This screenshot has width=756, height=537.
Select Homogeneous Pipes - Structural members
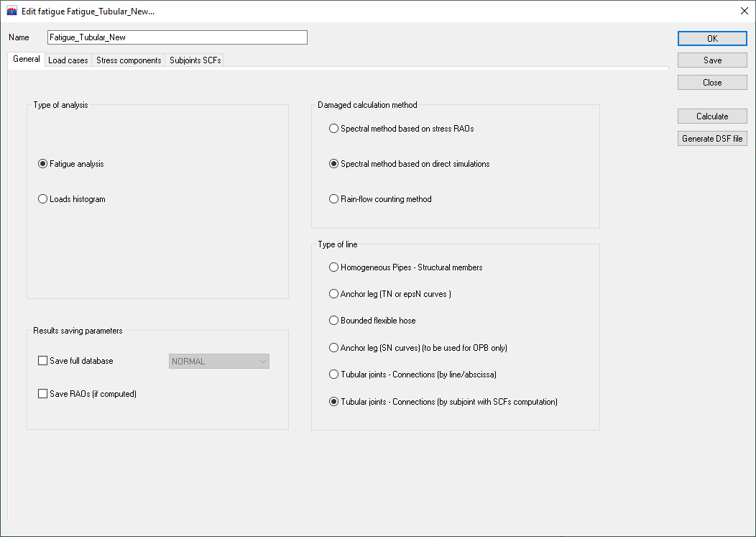click(x=333, y=267)
